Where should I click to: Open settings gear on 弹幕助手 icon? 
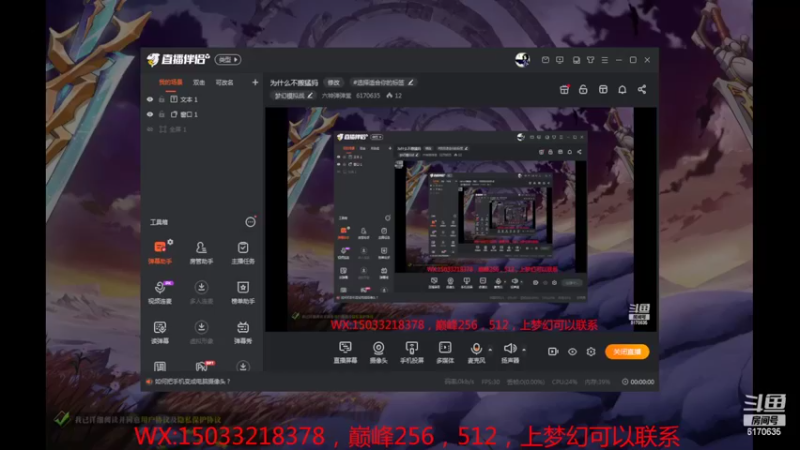click(170, 242)
